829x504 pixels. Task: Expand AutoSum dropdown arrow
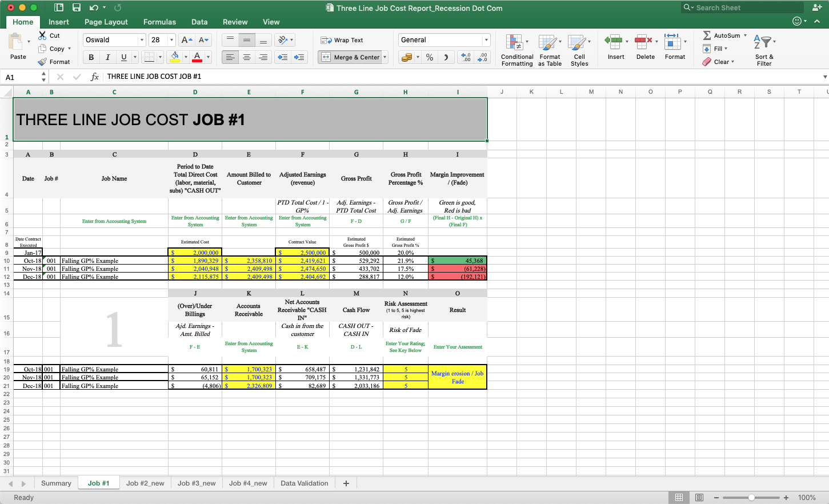tap(745, 35)
